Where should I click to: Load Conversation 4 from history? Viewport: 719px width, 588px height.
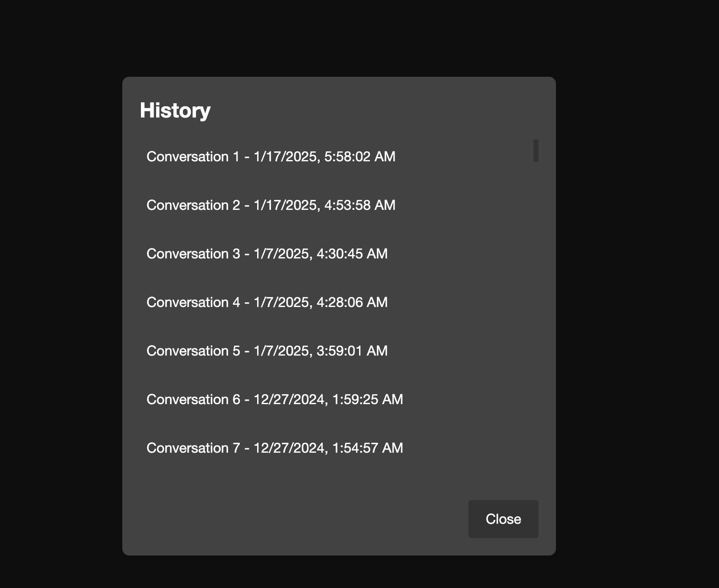click(267, 302)
